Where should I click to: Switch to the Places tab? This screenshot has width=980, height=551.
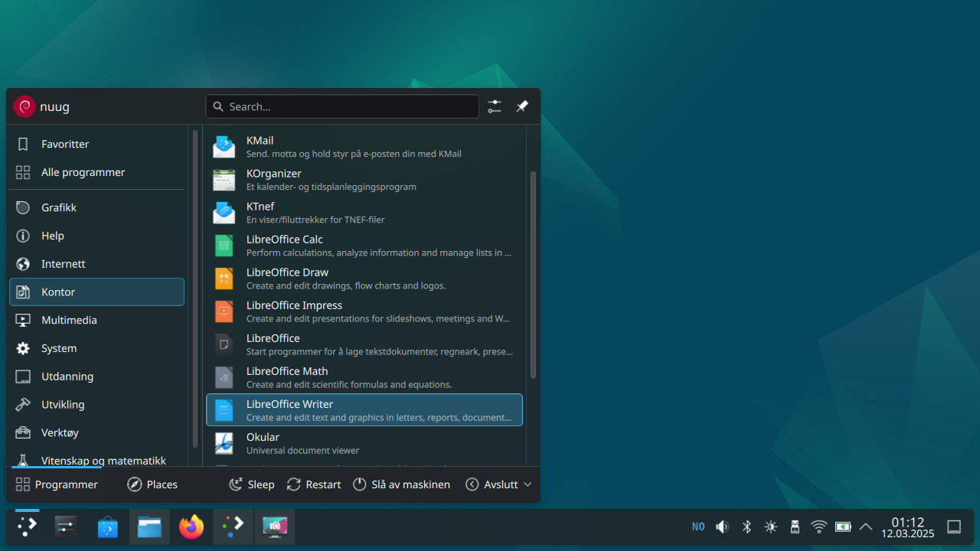click(x=152, y=484)
